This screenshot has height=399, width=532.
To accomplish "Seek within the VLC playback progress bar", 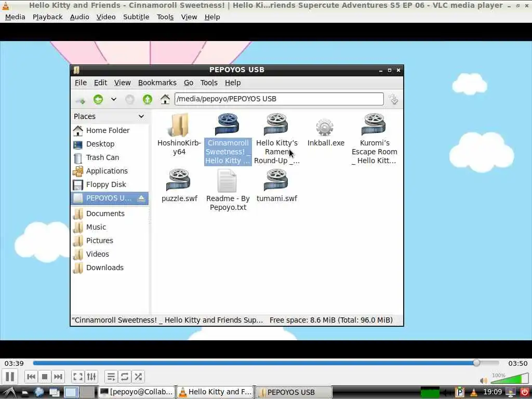I will (266, 363).
